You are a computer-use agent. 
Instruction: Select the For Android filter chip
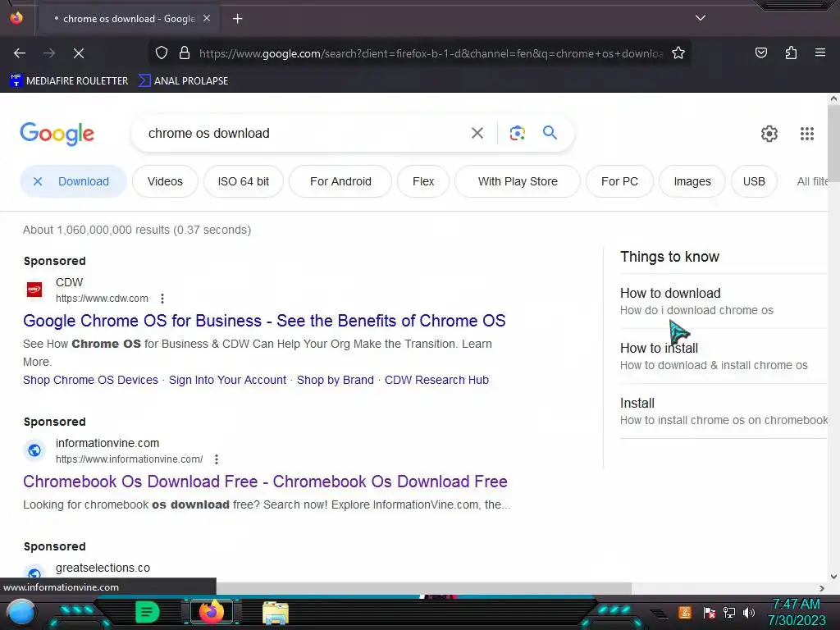(x=340, y=181)
